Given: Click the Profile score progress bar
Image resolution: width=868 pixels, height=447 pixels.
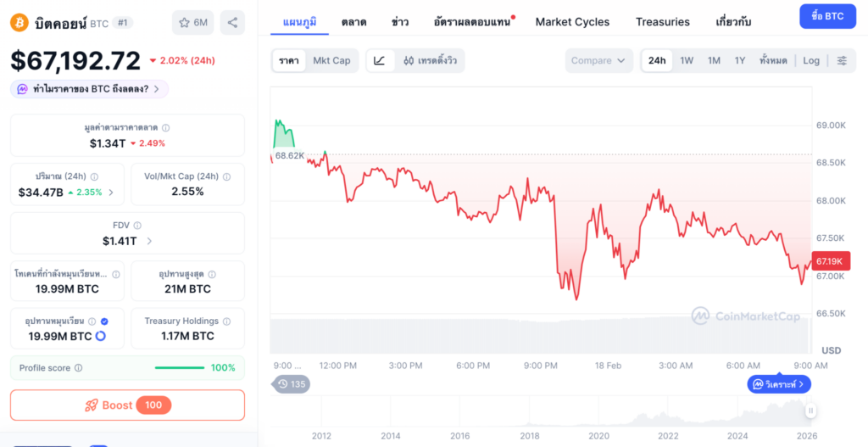Looking at the screenshot, I should point(179,368).
